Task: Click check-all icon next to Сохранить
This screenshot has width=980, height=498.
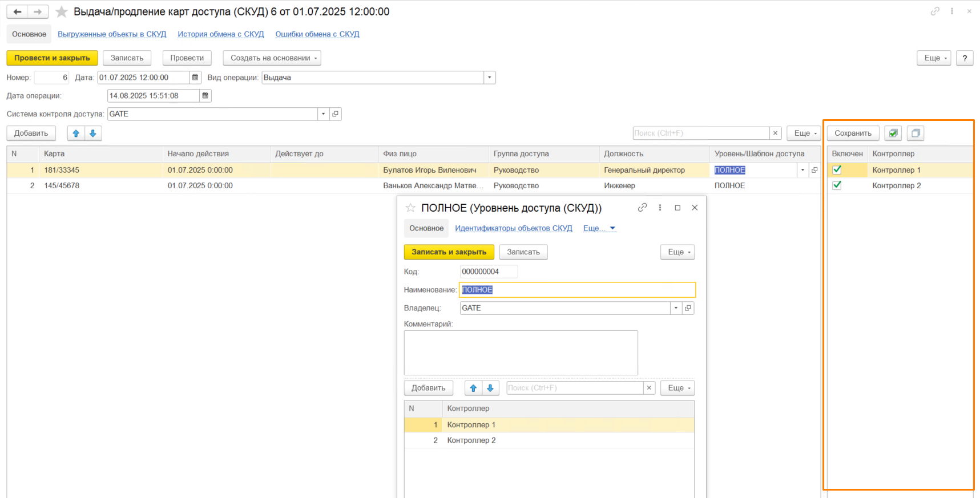Action: (893, 133)
